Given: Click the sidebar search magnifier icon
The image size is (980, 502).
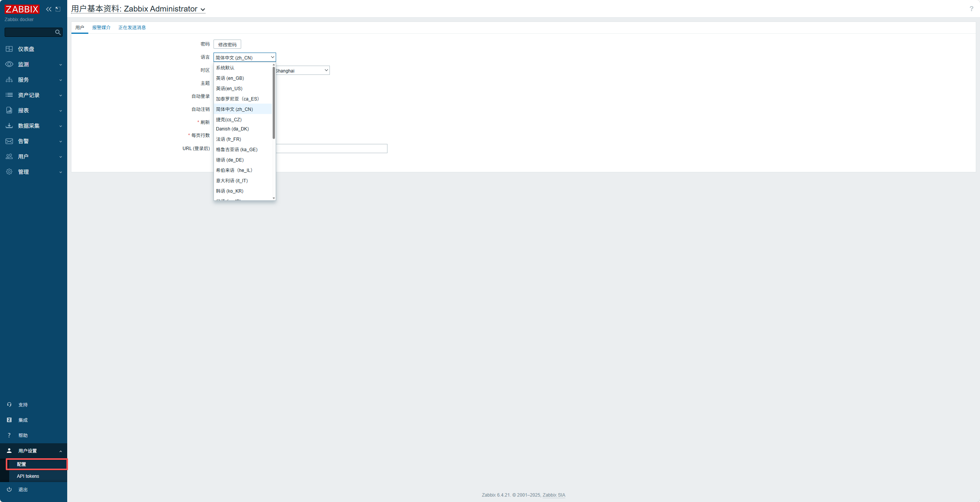Looking at the screenshot, I should [58, 32].
